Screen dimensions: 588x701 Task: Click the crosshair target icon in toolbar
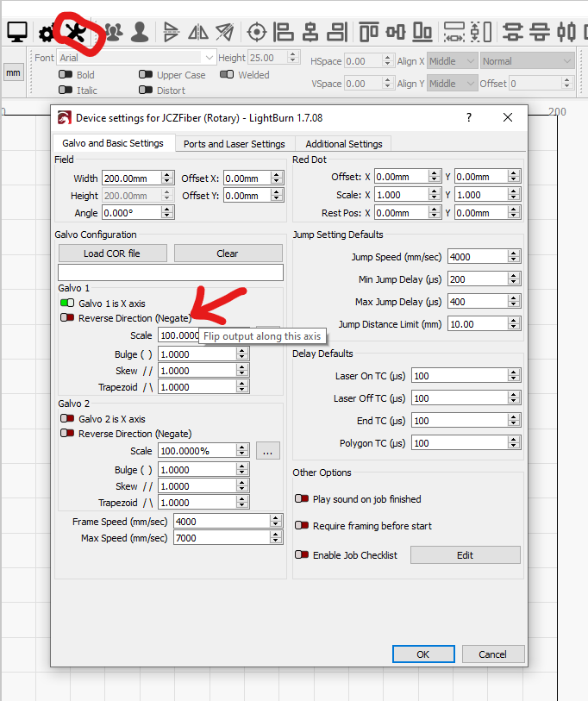[256, 33]
